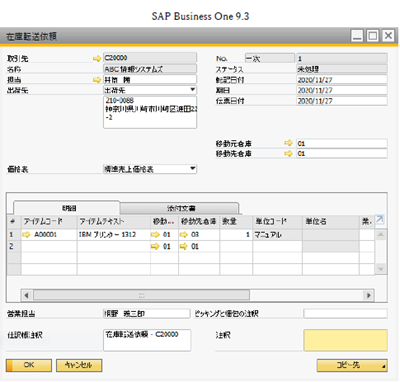Click the table's scroll down arrow
The width and height of the screenshot is (400, 382).
pyautogui.click(x=381, y=269)
